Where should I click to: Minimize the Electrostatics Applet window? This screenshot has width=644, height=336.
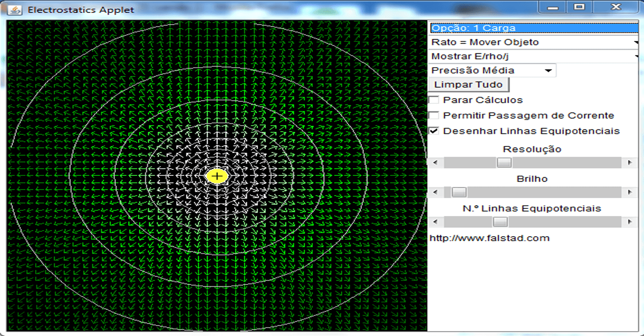pos(552,7)
